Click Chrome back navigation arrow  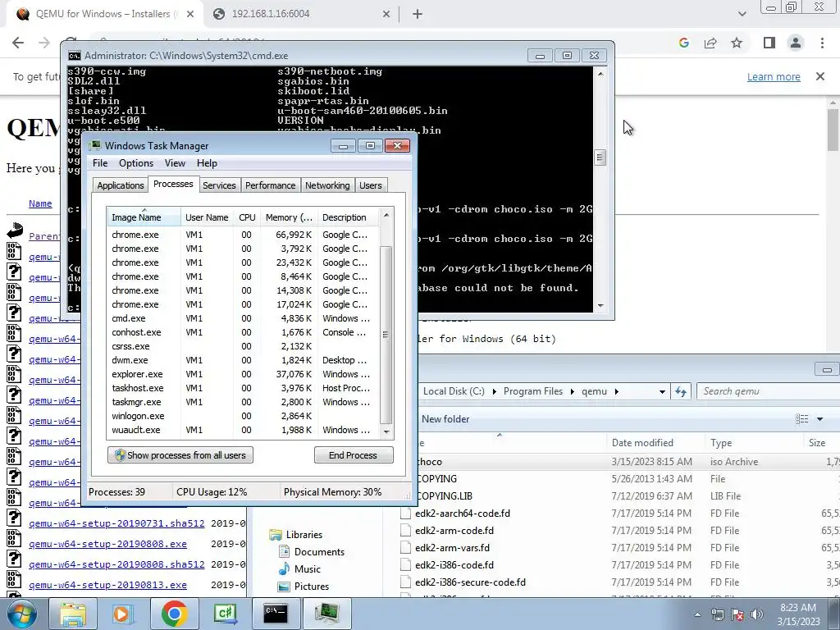[18, 43]
